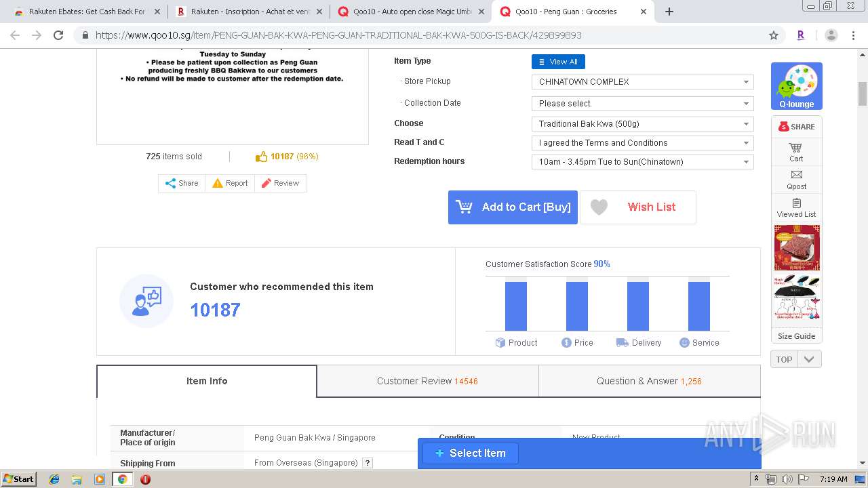The width and height of the screenshot is (868, 488).
Task: Reload the page
Action: point(58,35)
